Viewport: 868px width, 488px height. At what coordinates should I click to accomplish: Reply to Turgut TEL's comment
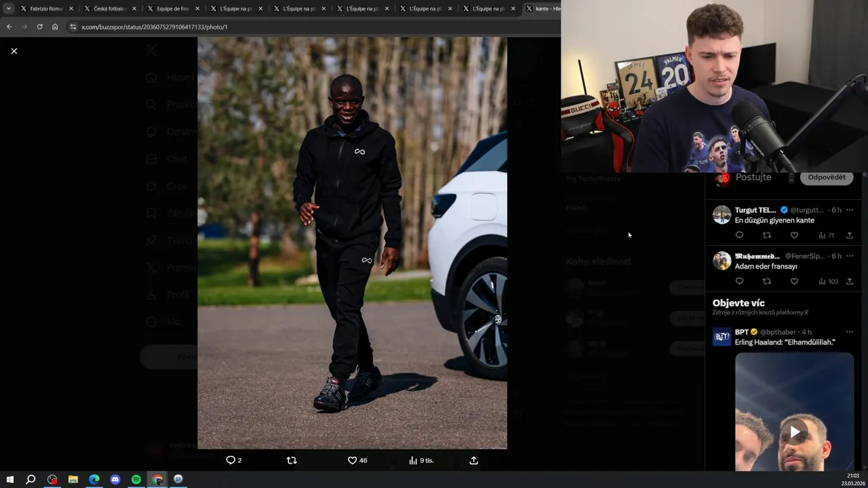pyautogui.click(x=739, y=235)
